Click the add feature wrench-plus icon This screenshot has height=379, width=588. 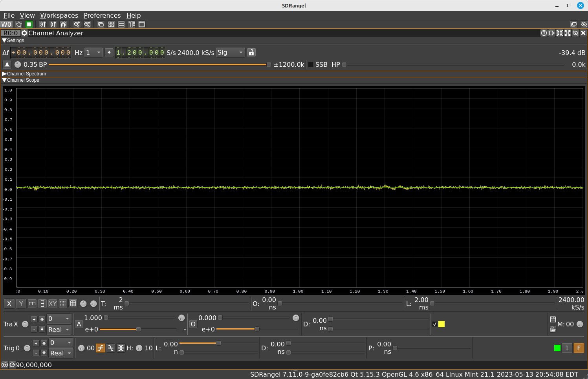click(x=77, y=24)
